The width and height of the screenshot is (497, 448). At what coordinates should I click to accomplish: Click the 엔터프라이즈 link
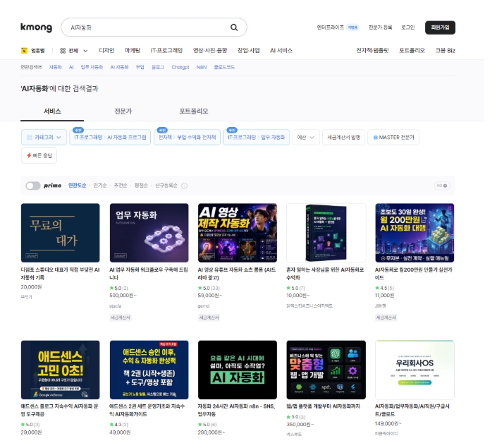pyautogui.click(x=331, y=28)
